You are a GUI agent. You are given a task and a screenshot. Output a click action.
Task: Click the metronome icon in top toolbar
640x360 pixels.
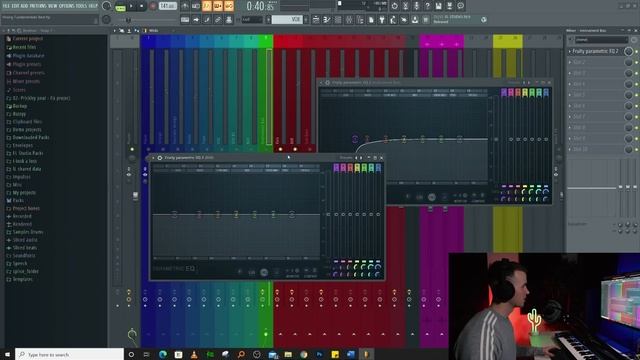tap(185, 6)
